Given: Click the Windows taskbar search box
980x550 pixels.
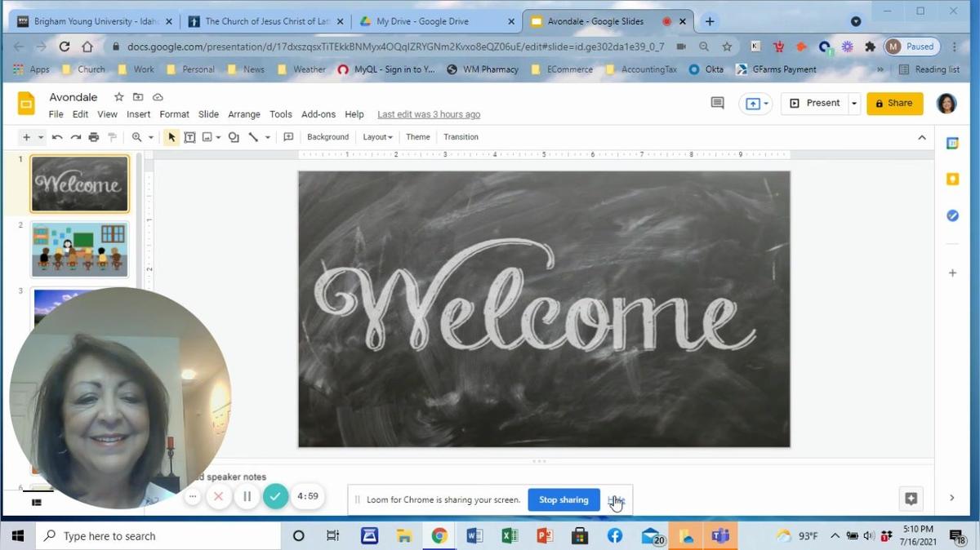Looking at the screenshot, I should click(x=159, y=536).
